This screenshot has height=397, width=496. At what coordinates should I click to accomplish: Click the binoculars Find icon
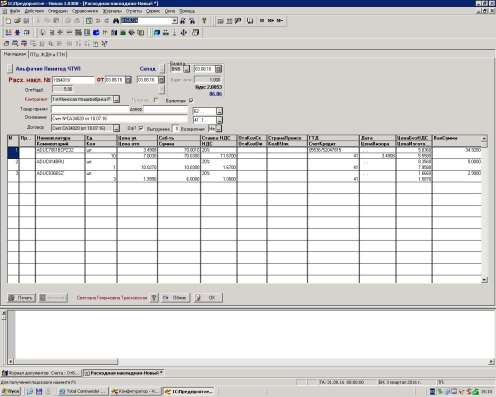tap(116, 21)
